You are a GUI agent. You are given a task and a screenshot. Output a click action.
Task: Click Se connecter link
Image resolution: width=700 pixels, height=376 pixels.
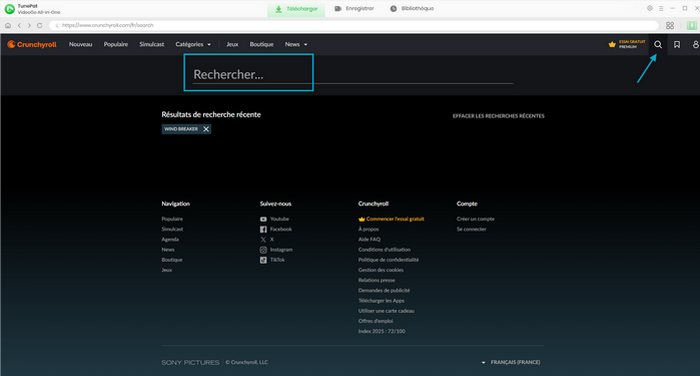pos(471,229)
